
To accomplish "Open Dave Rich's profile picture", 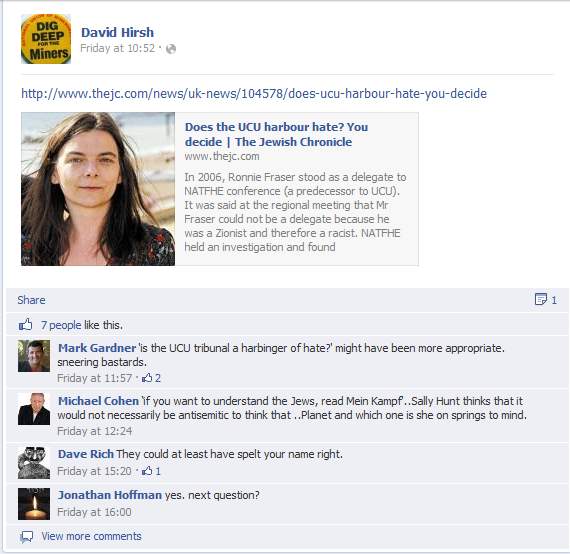I will (34, 463).
